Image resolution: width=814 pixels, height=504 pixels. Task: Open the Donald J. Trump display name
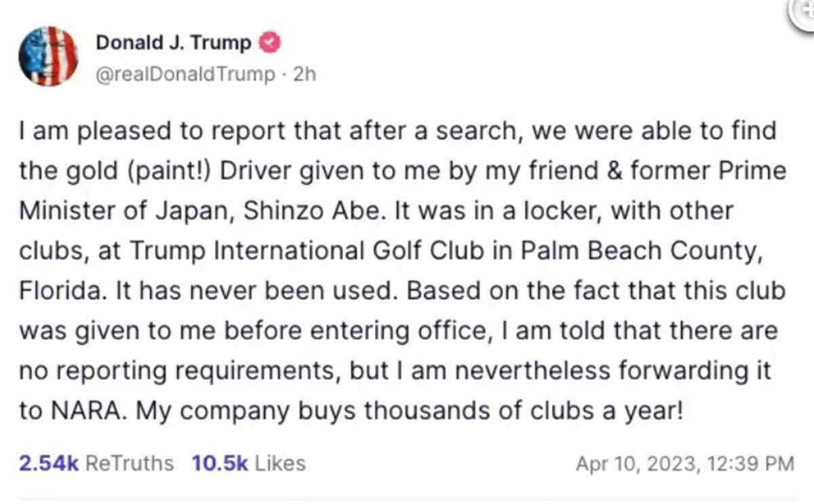point(174,43)
